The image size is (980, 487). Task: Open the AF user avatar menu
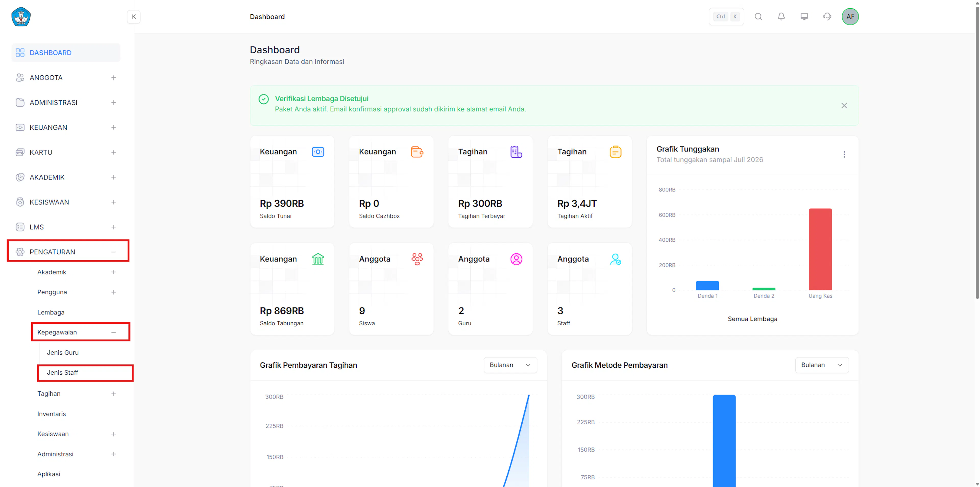tap(850, 17)
